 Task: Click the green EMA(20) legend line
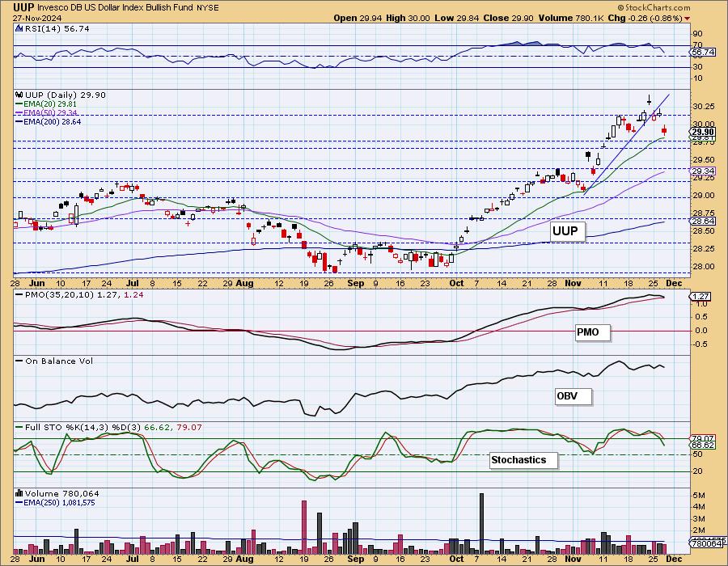click(19, 104)
